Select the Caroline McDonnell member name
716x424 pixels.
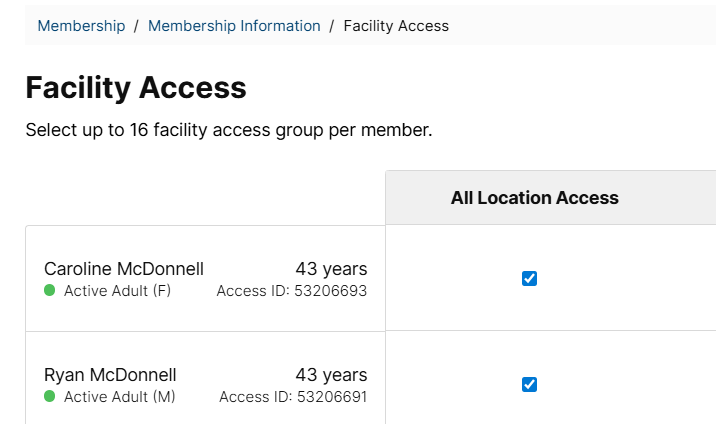(124, 269)
